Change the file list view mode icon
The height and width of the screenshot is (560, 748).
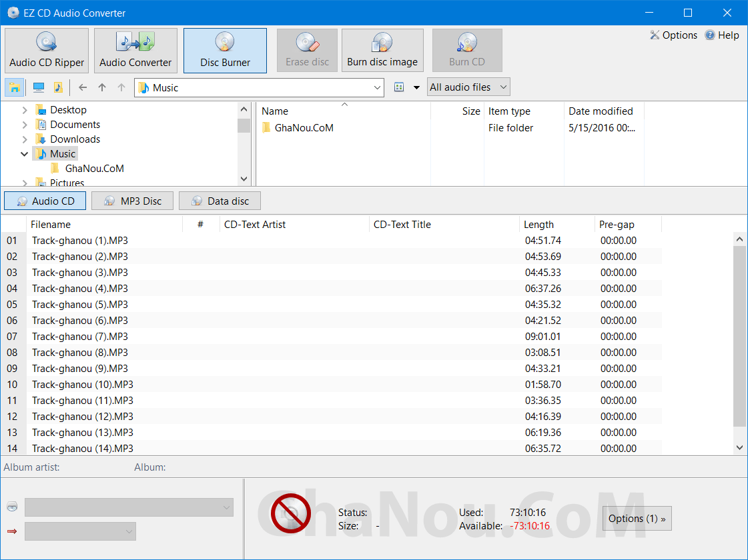(x=399, y=87)
